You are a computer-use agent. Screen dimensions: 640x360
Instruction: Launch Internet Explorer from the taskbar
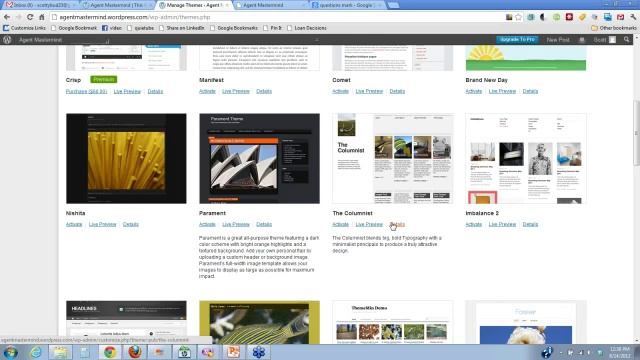[x=36, y=352]
